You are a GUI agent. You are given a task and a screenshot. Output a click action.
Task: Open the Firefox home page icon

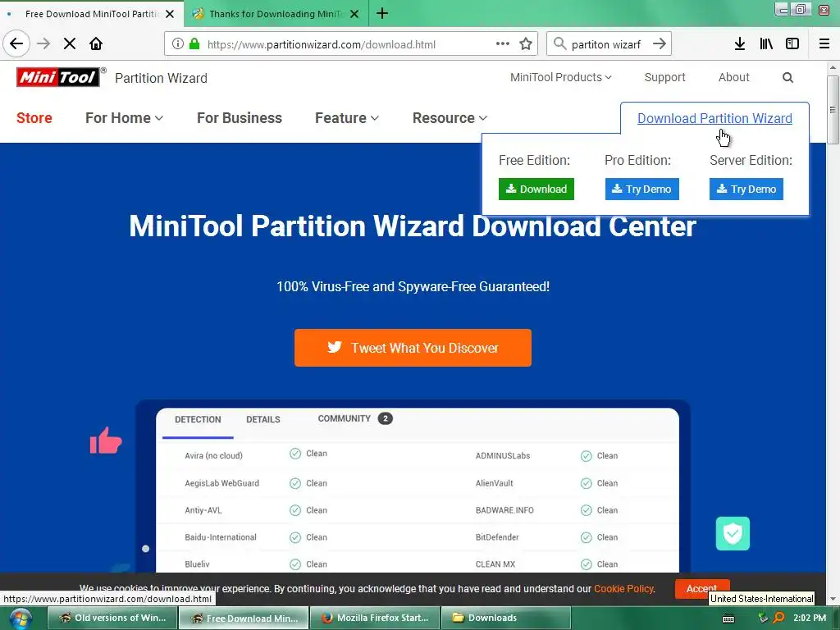tap(96, 43)
